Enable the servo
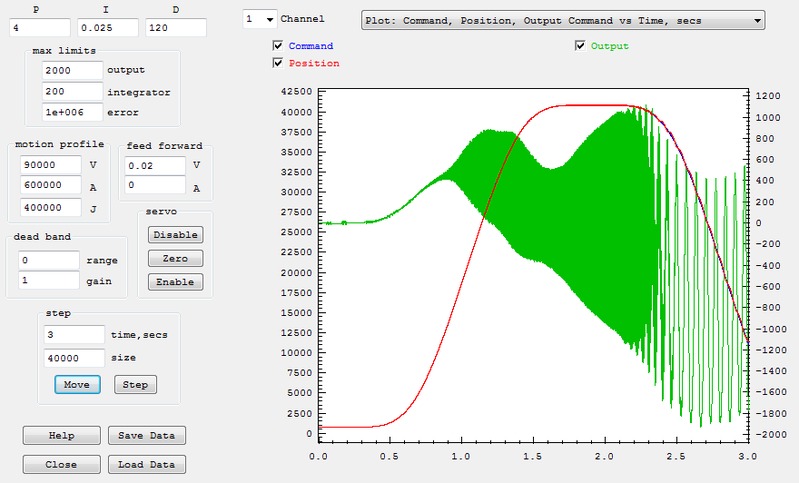Screen dimensions: 799x483 pos(175,282)
